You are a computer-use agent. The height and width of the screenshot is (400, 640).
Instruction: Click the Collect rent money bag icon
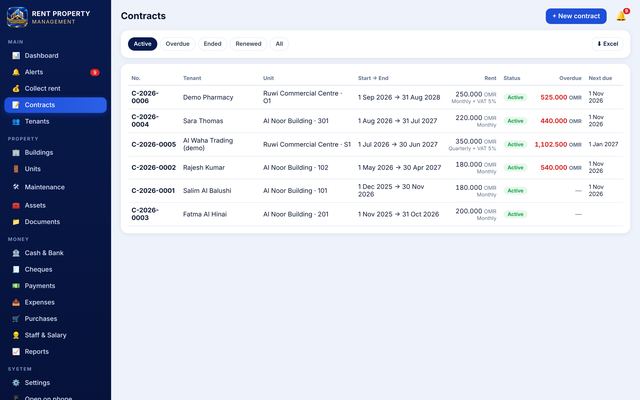[x=16, y=88]
